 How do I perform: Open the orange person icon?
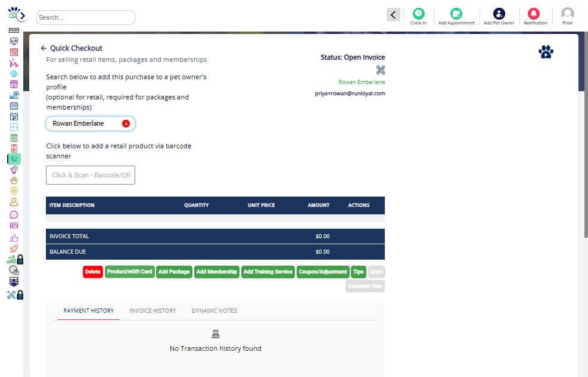(x=14, y=202)
